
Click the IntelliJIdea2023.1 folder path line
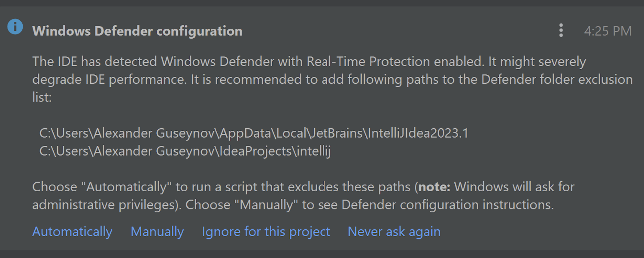pos(253,133)
